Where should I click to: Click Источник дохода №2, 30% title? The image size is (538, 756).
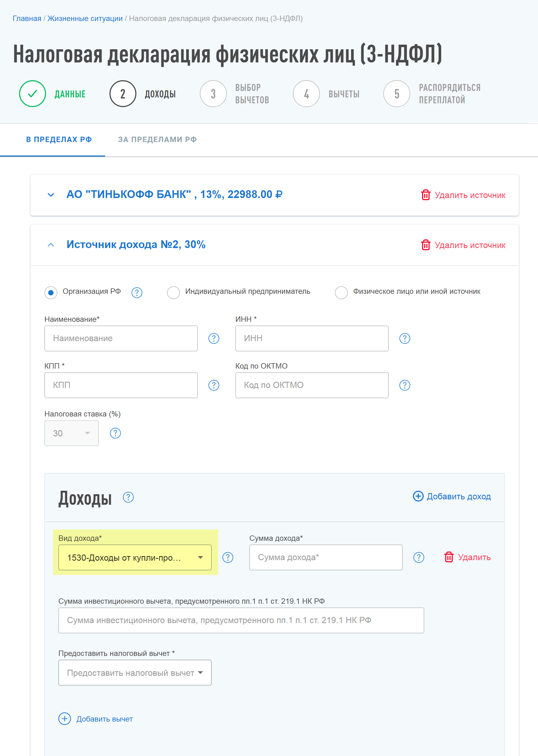click(136, 244)
